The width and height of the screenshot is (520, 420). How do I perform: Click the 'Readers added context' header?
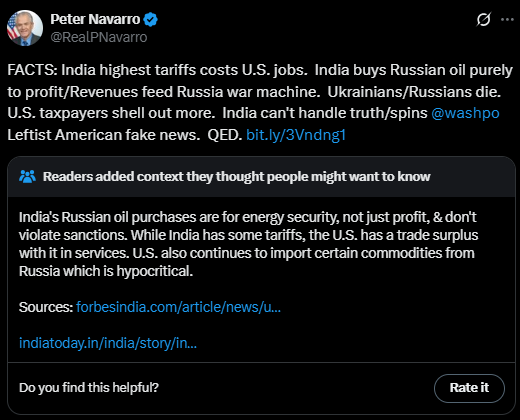(237, 177)
